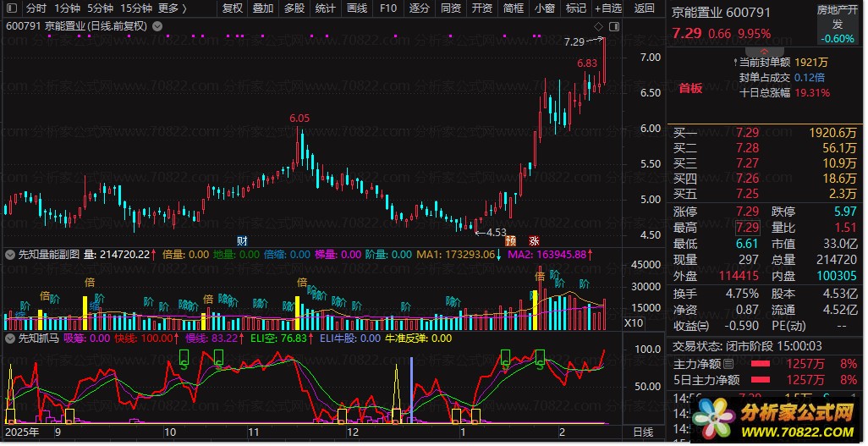Toggle right side panel icon
868x446 pixels.
[614, 26]
